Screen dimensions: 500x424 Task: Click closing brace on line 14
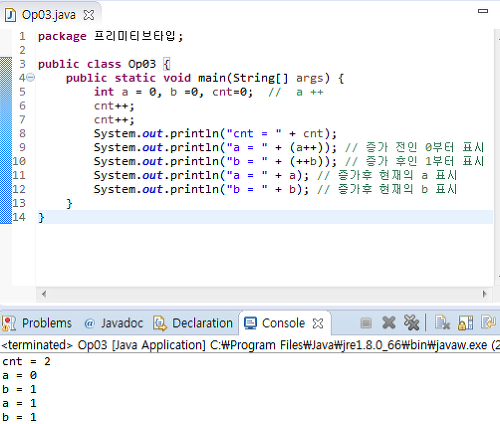point(41,217)
